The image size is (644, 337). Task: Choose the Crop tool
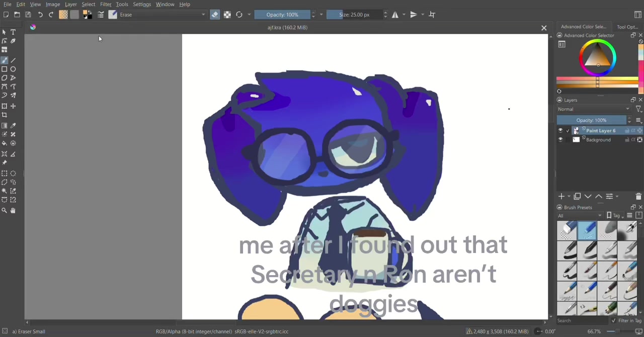click(5, 115)
